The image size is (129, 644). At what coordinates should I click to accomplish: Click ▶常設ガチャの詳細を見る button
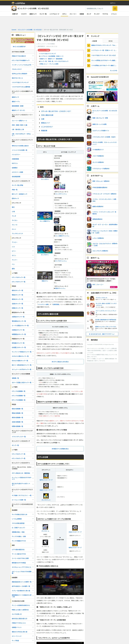pos(60,449)
